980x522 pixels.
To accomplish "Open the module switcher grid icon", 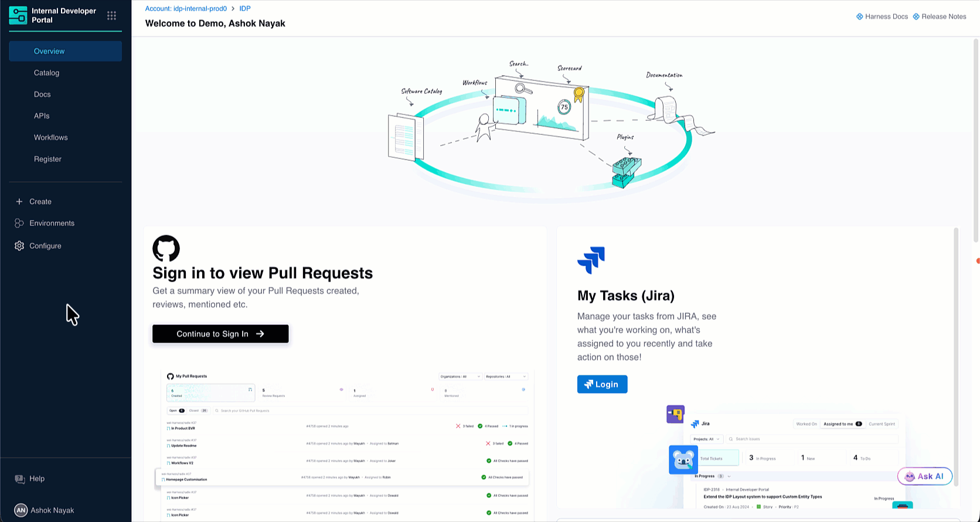I will pos(111,16).
